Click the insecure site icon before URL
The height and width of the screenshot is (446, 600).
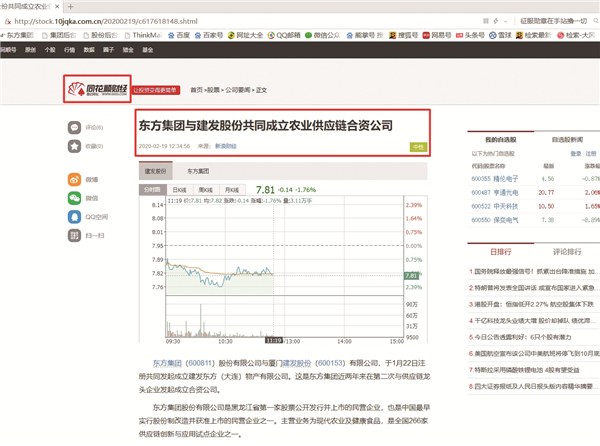click(8, 21)
